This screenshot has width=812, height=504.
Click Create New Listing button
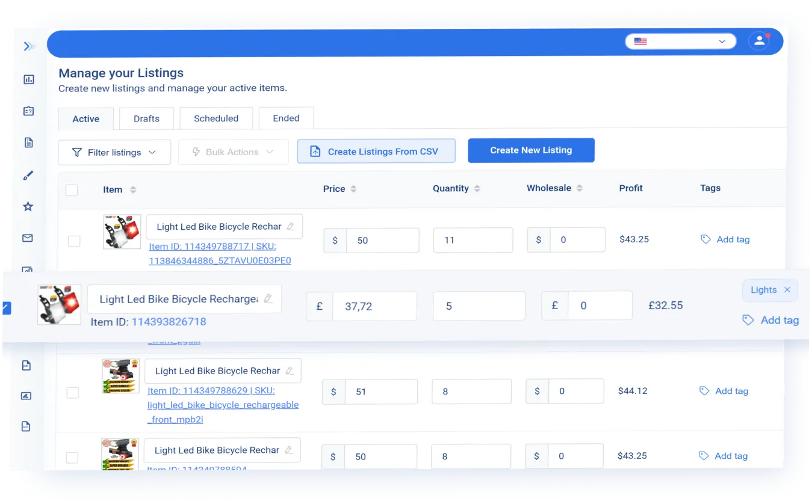click(x=531, y=150)
